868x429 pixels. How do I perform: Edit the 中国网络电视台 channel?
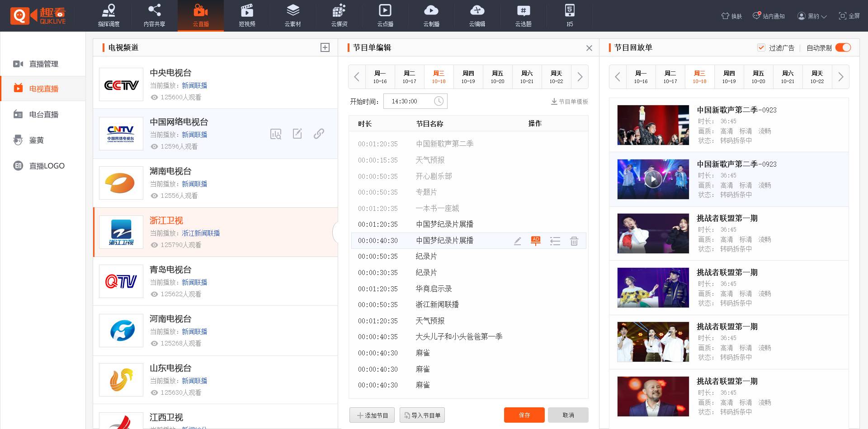[x=297, y=133]
